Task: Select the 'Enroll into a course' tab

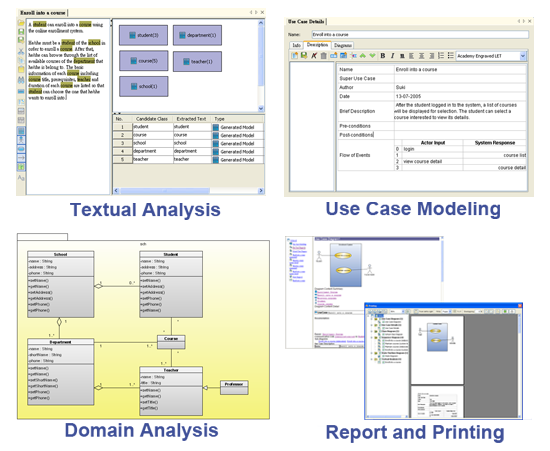Action: click(x=42, y=13)
